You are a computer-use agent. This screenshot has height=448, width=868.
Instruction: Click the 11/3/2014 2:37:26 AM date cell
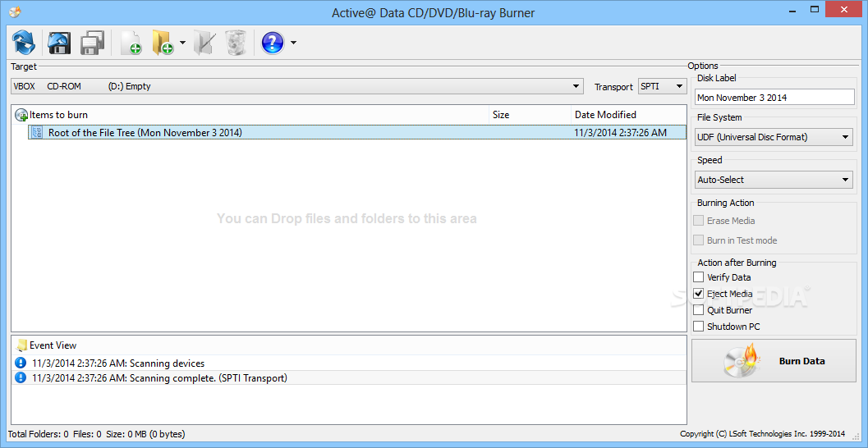(621, 132)
